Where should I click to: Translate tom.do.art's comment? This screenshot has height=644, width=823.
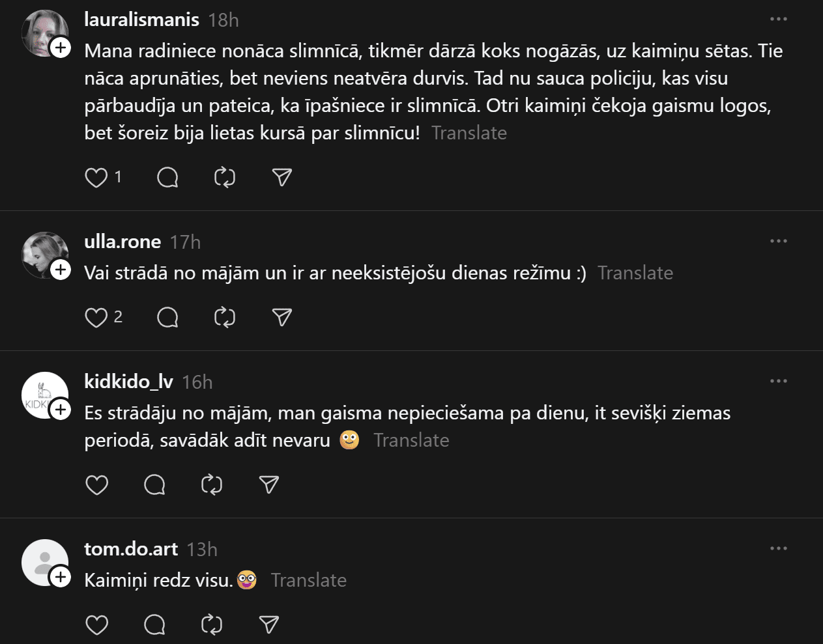click(x=308, y=580)
